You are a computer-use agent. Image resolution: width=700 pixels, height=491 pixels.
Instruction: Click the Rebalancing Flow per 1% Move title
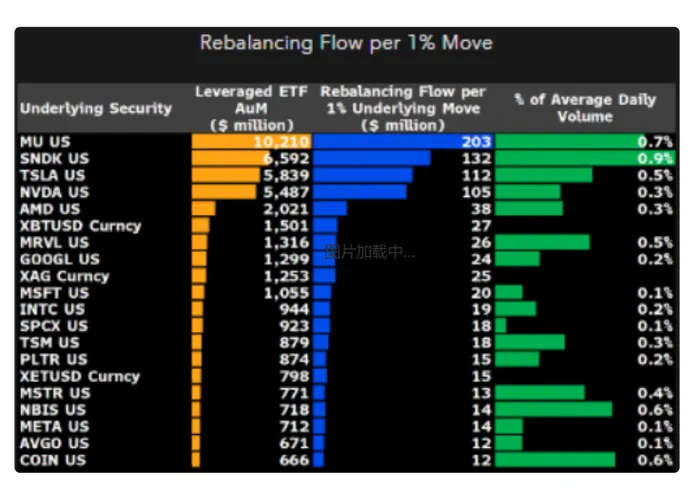(346, 43)
